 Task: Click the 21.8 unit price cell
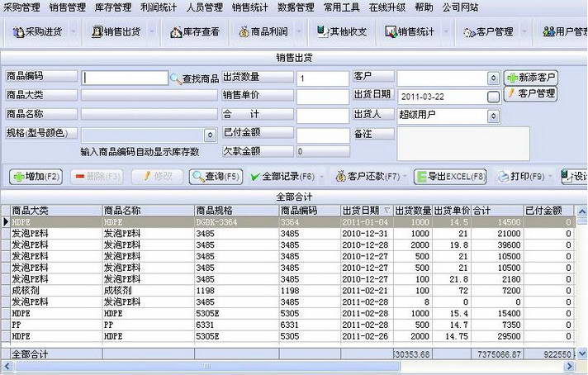coord(452,279)
